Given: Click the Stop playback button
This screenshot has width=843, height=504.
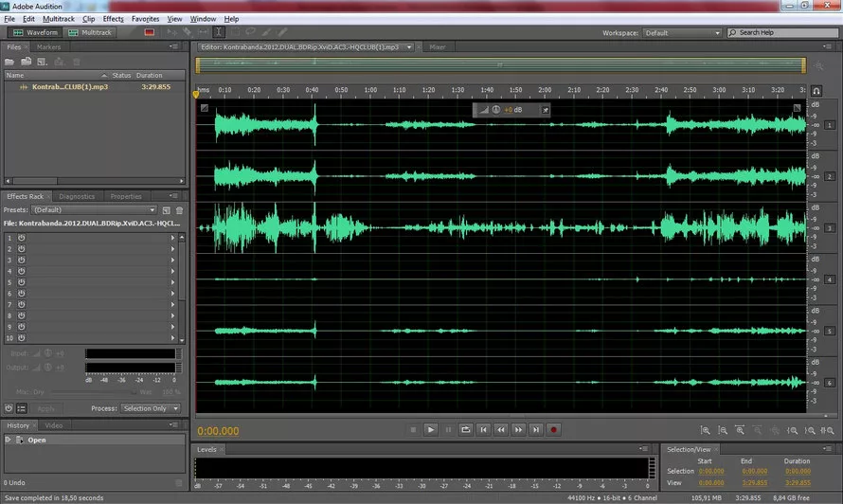Looking at the screenshot, I should click(413, 430).
